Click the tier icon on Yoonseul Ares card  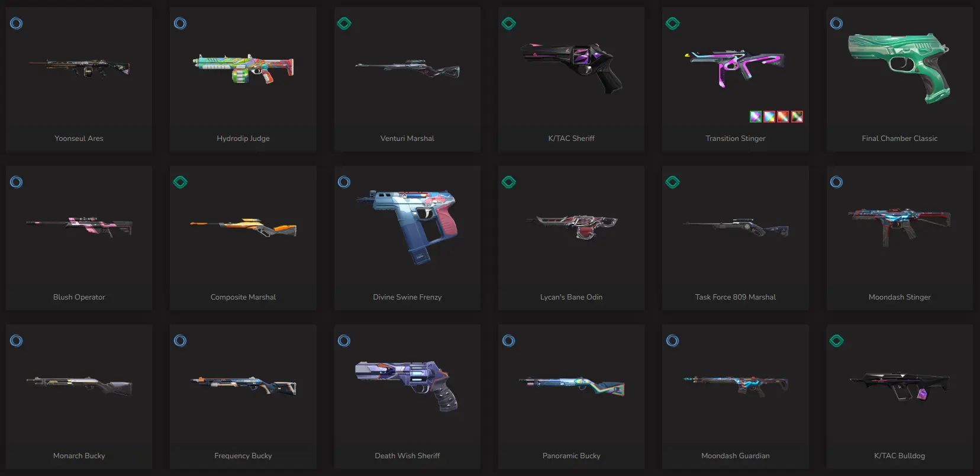(17, 24)
